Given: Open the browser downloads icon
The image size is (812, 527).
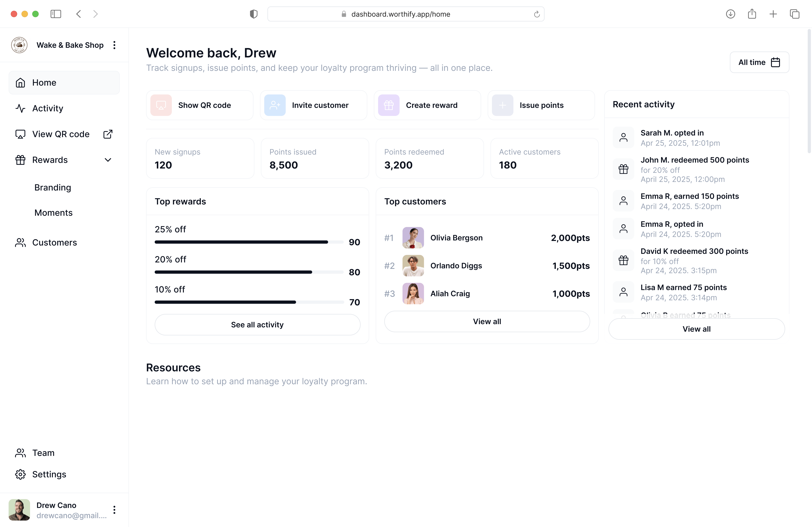Looking at the screenshot, I should (730, 14).
